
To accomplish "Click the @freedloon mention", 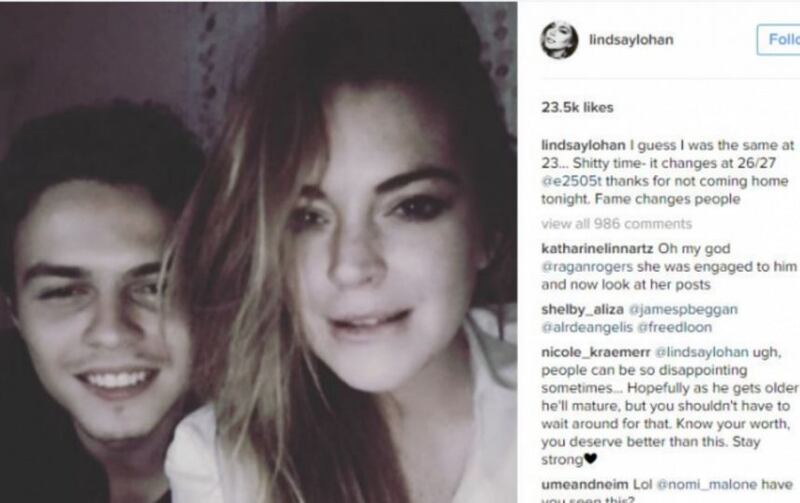I will click(x=674, y=327).
